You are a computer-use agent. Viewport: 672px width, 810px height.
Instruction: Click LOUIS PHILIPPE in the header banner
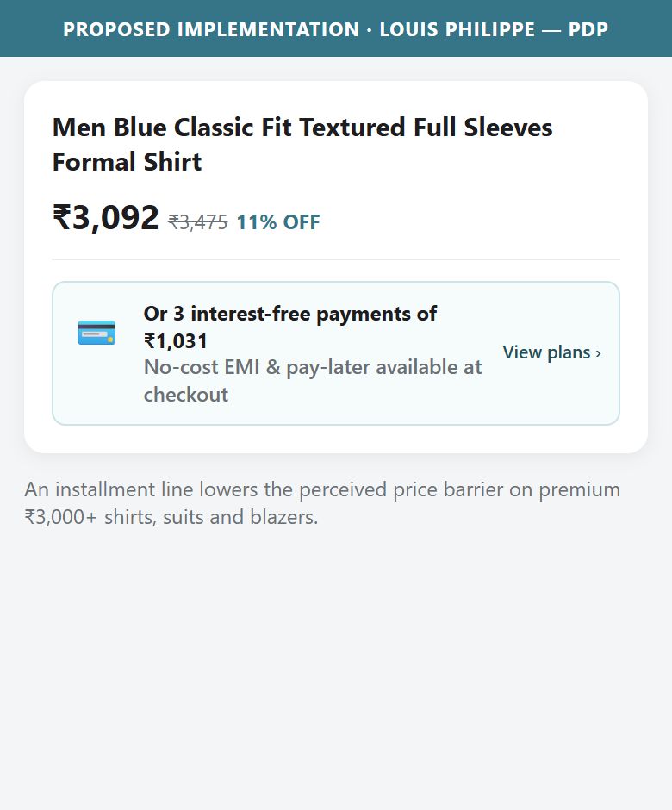pos(457,29)
